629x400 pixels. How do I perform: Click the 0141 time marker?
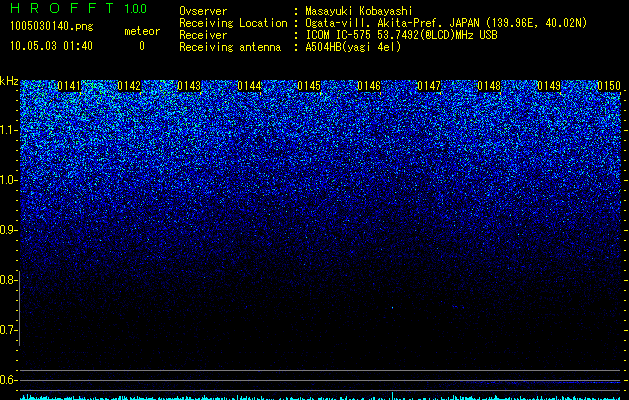69,86
